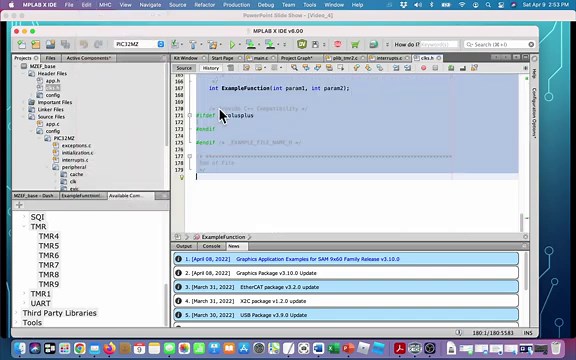Image resolution: width=576 pixels, height=360 pixels.
Task: Click the New Project toolbar icon
Action: pos(36,44)
